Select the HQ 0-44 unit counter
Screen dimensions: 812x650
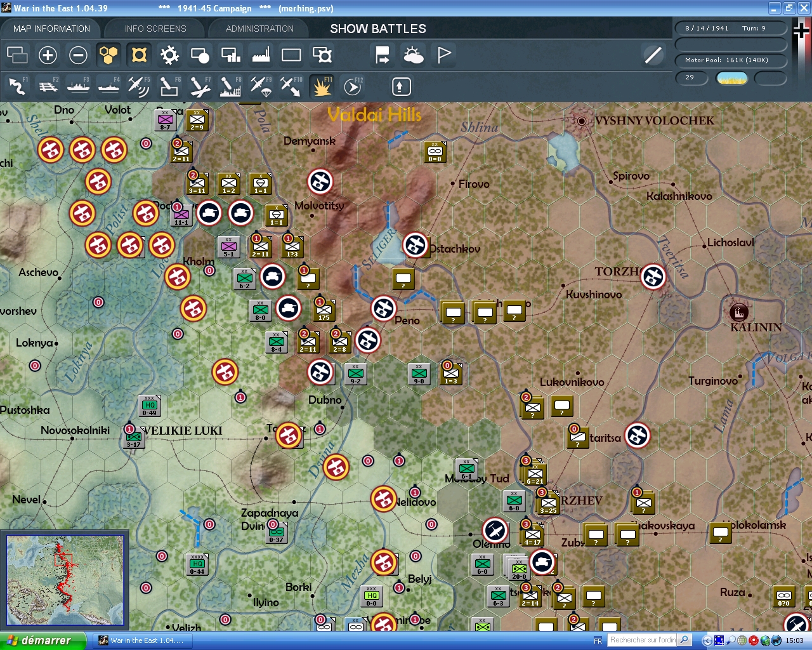pyautogui.click(x=198, y=564)
